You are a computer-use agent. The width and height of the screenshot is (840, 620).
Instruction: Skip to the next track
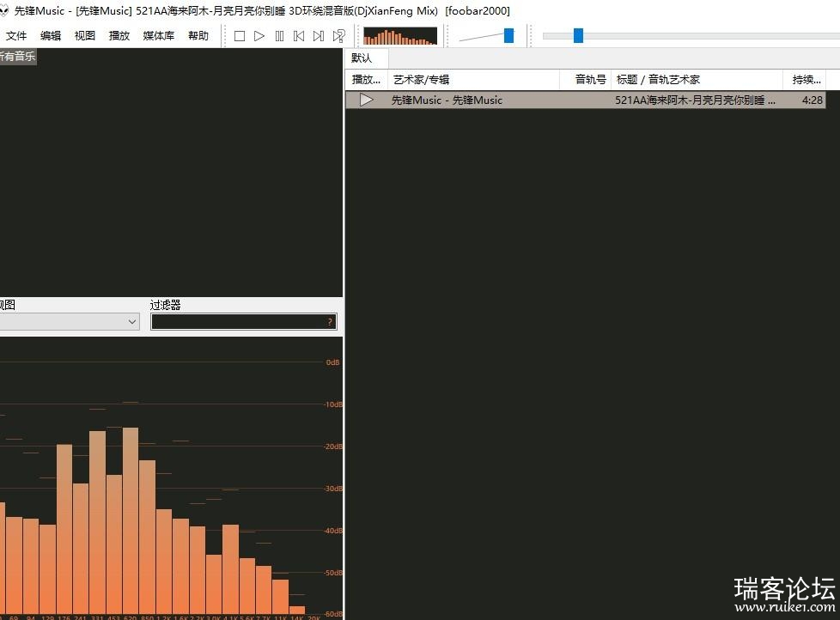(319, 36)
